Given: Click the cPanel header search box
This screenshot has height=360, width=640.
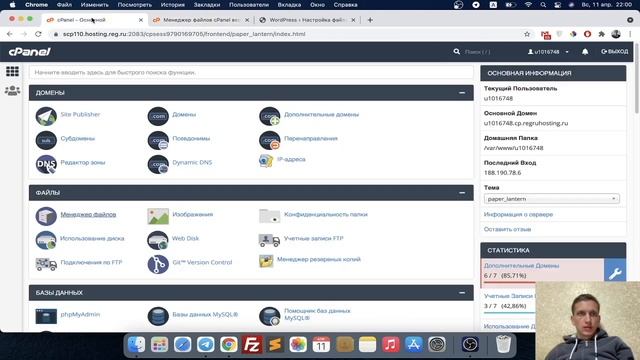Looking at the screenshot, I should point(477,52).
